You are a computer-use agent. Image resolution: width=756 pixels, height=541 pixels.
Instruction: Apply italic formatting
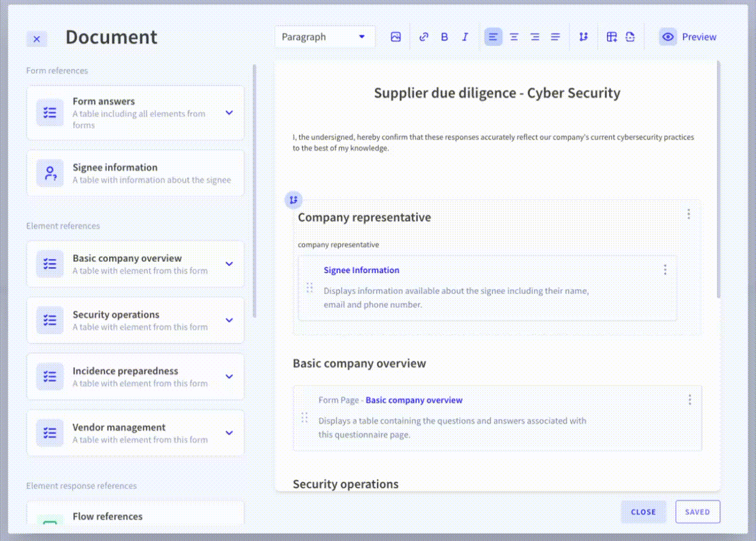465,36
